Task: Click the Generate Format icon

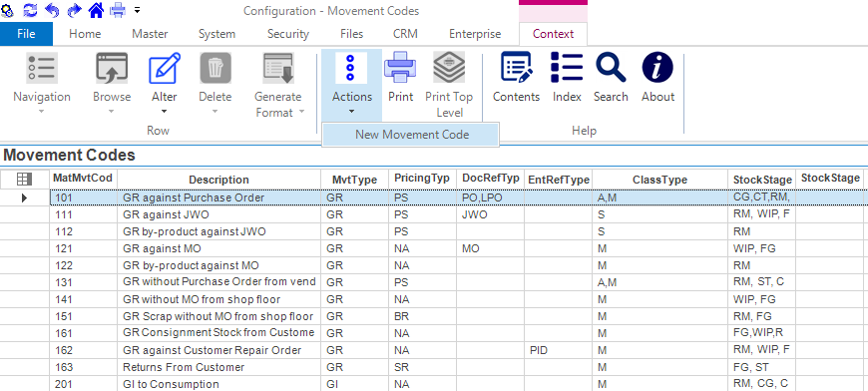Action: tap(278, 68)
